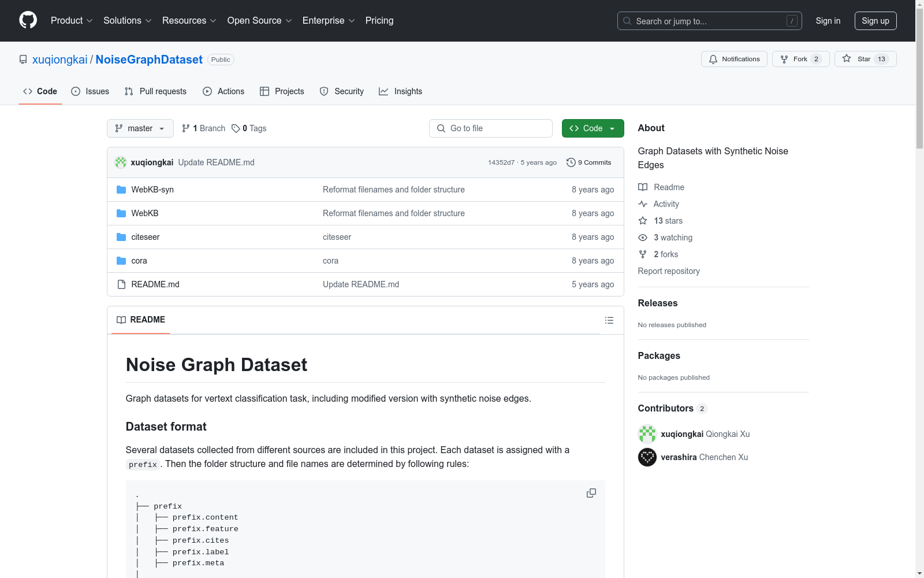This screenshot has height=578, width=924.
Task: Click the watching eye icon in About
Action: [x=643, y=238]
